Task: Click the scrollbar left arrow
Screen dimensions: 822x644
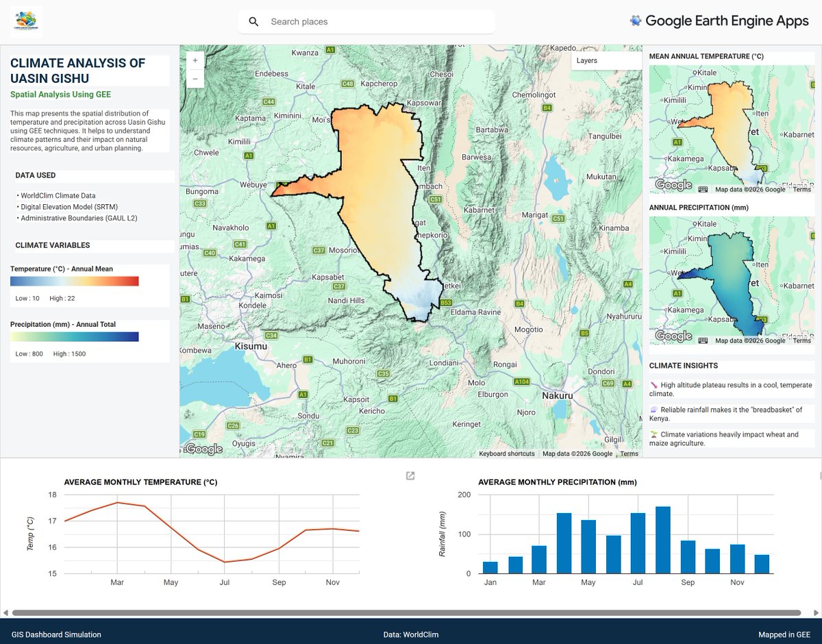Action: click(6, 612)
